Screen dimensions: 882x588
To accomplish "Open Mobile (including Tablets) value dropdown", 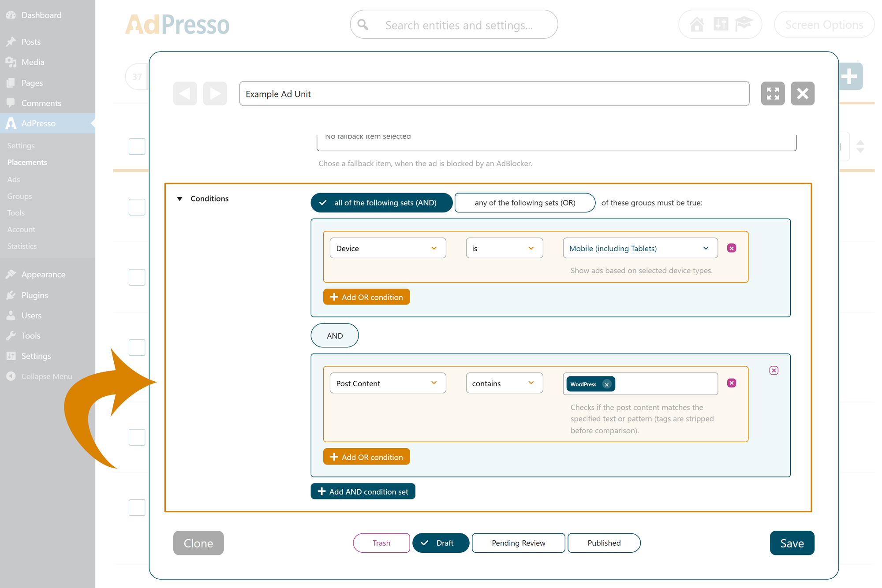I will (640, 248).
